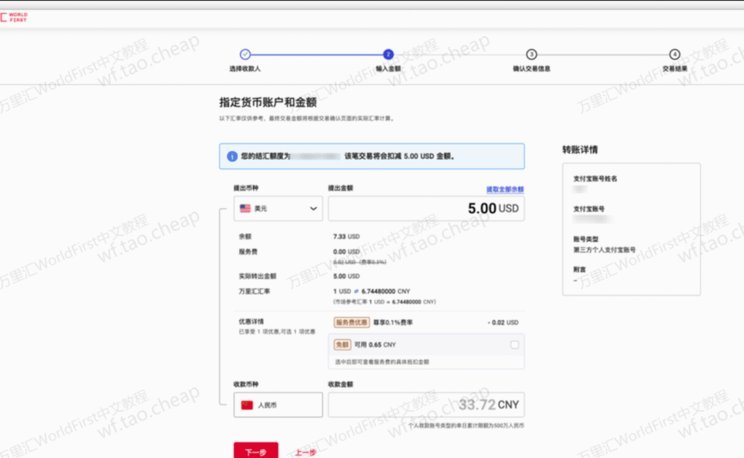The width and height of the screenshot is (744, 458).
Task: Click the 5.00 USD amount input field
Action: [x=426, y=208]
